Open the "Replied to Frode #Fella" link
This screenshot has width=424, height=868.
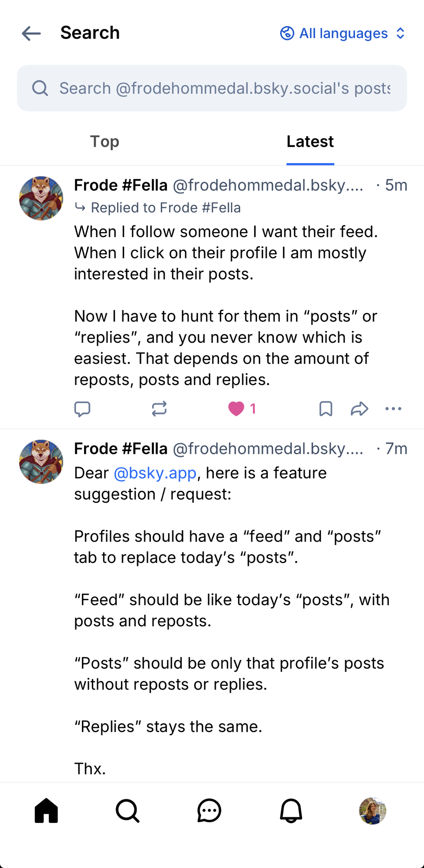pos(165,208)
